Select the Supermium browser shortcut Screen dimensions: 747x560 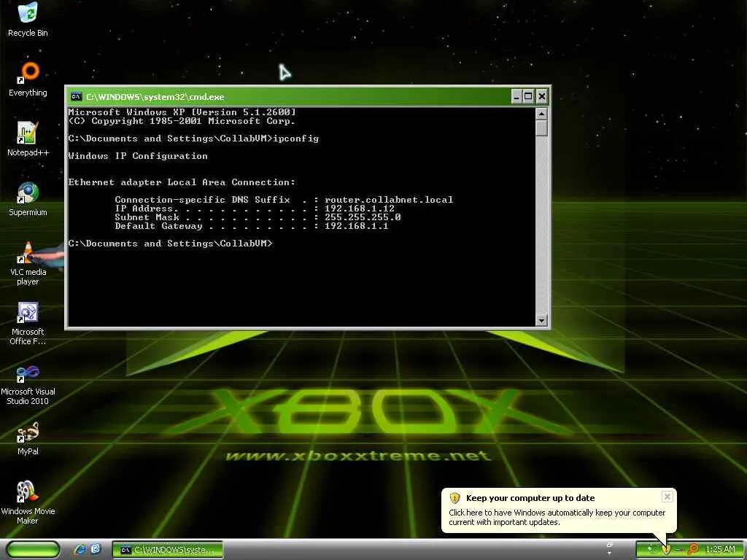click(28, 198)
